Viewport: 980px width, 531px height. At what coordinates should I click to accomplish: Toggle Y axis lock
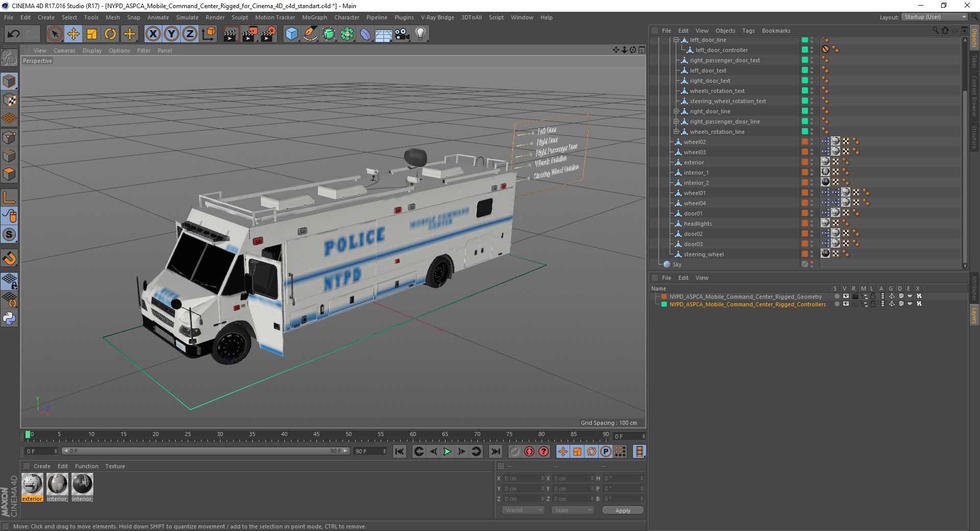pyautogui.click(x=171, y=34)
